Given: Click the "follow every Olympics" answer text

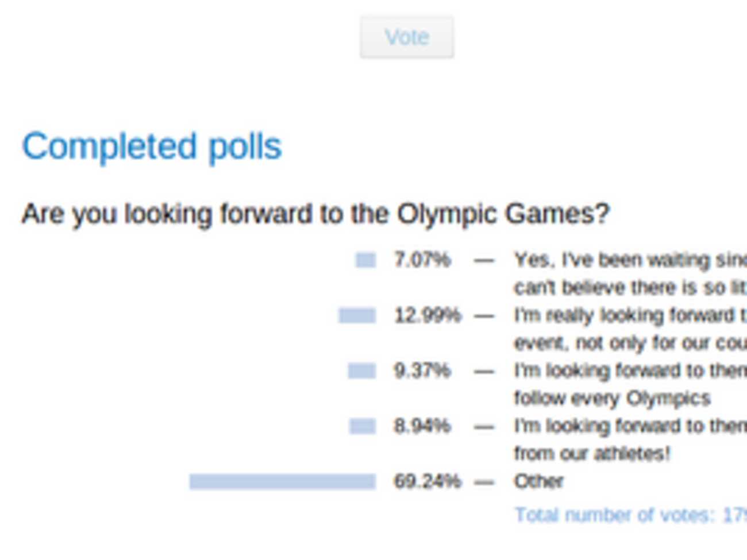Looking at the screenshot, I should [612, 398].
